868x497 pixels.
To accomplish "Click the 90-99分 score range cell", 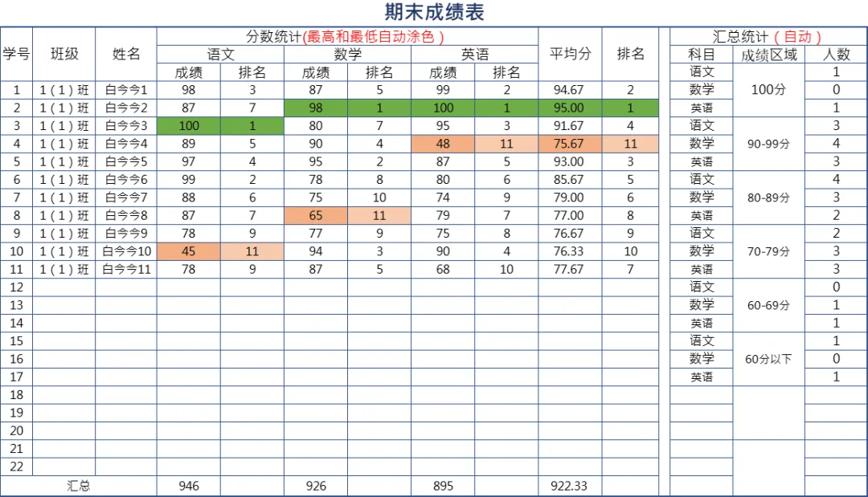I will [769, 144].
